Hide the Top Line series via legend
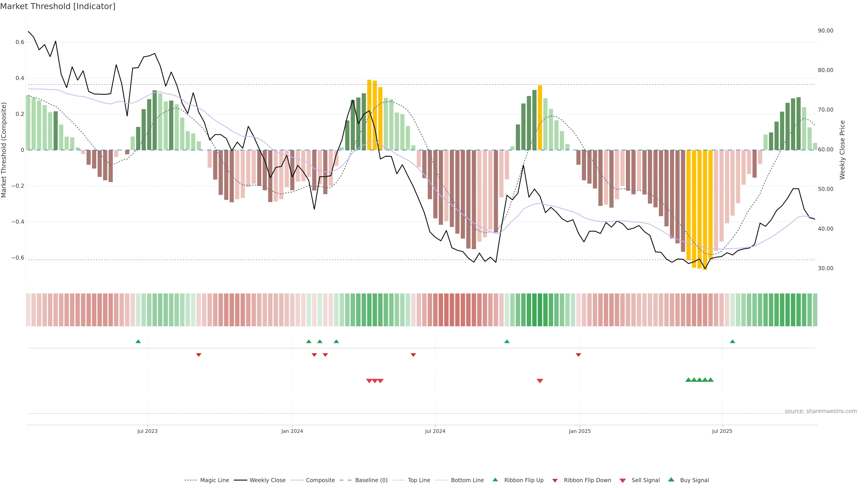 coord(419,480)
